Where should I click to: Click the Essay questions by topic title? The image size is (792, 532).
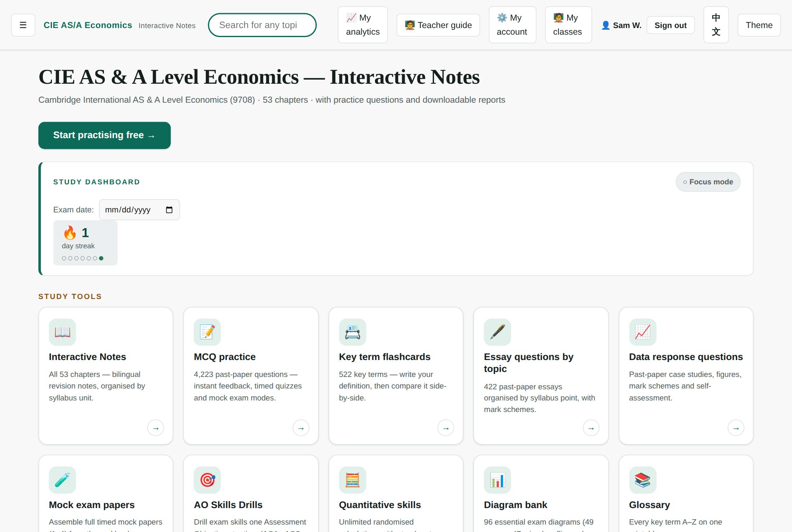(528, 363)
